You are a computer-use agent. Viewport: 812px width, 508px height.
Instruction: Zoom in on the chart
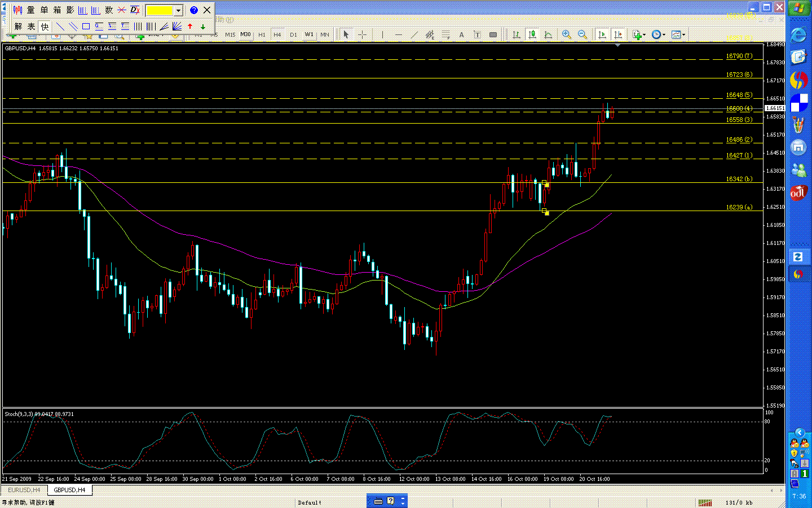[x=567, y=34]
